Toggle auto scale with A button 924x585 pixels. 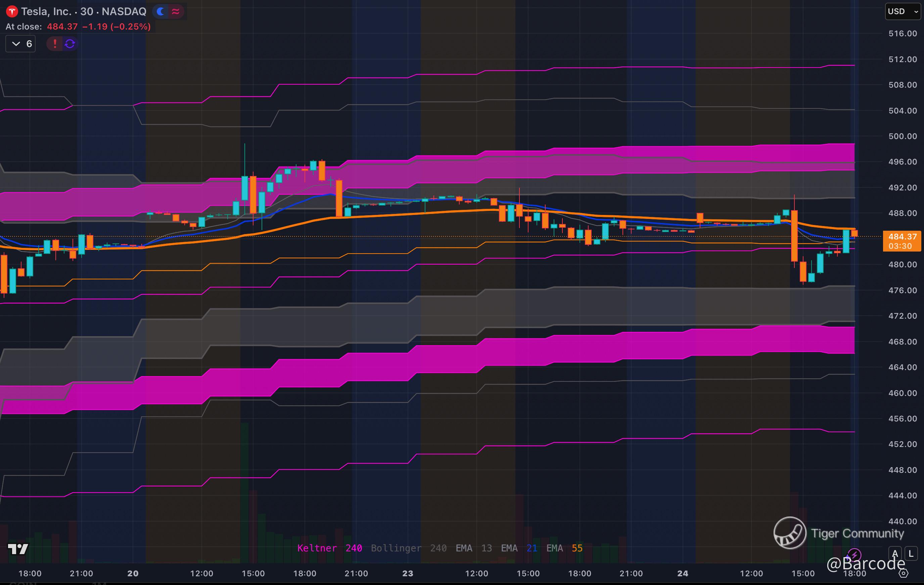[x=895, y=553]
